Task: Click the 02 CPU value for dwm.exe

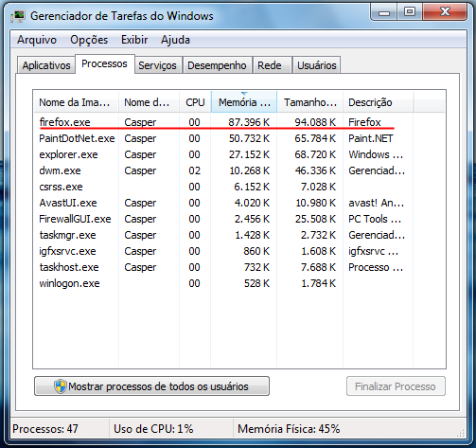Action: (x=194, y=170)
